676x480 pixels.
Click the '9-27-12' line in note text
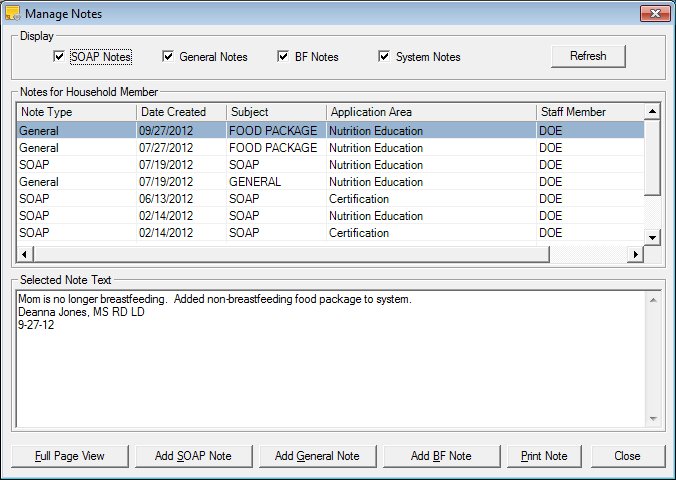[x=36, y=325]
